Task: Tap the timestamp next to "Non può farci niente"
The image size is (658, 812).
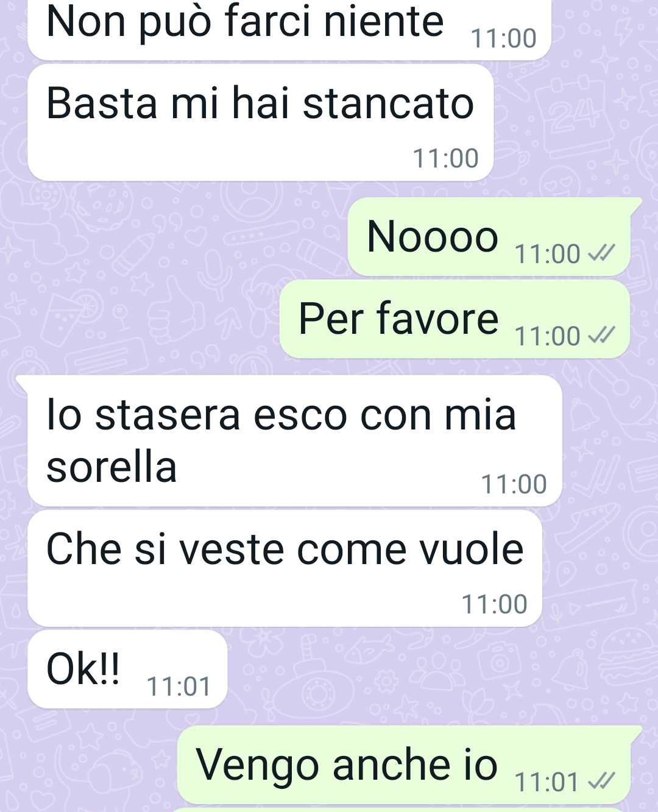Action: pos(504,38)
